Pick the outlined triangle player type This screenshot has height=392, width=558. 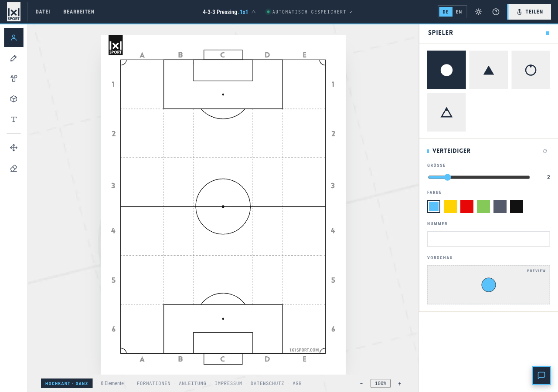click(x=446, y=112)
